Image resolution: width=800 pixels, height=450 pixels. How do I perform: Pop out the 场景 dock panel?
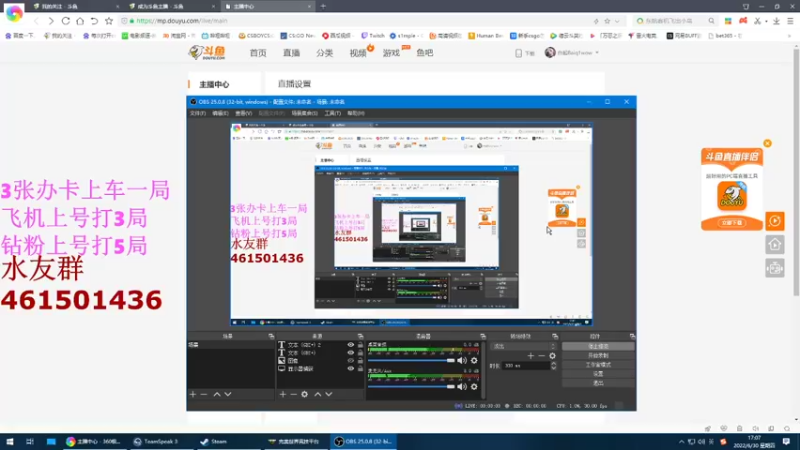click(x=271, y=336)
